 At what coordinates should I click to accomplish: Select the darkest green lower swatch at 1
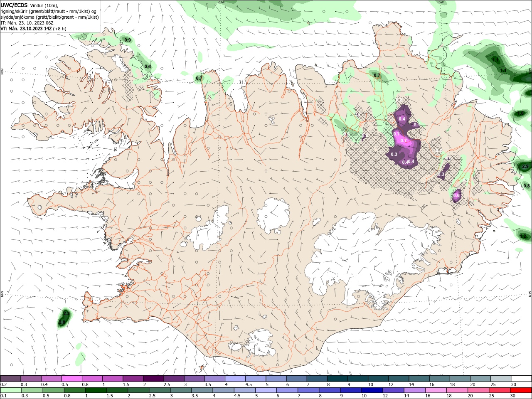pos(96,390)
